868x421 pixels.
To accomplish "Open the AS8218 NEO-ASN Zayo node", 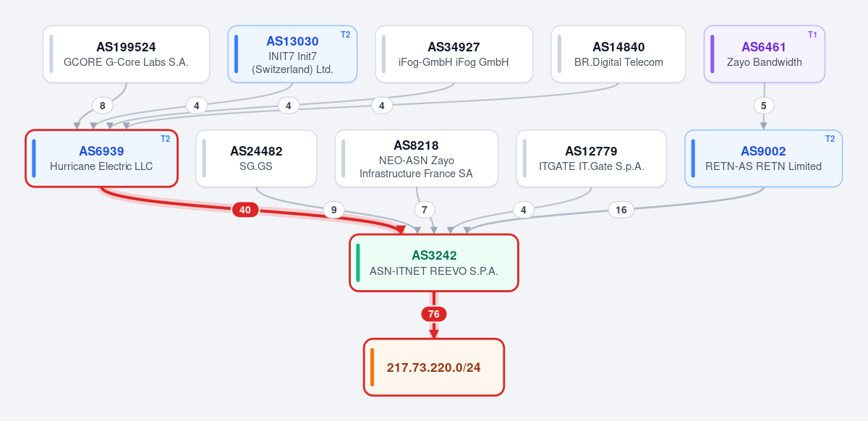I will [x=417, y=158].
